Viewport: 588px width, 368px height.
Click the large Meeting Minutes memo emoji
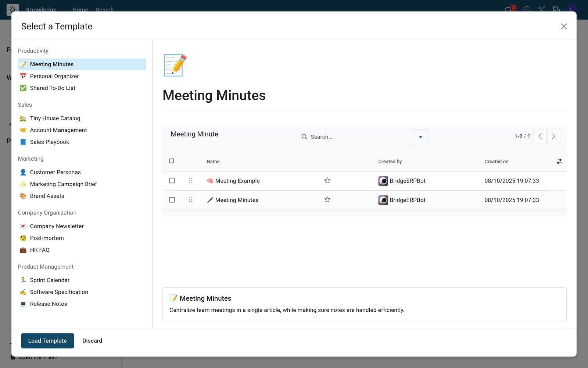coord(175,65)
